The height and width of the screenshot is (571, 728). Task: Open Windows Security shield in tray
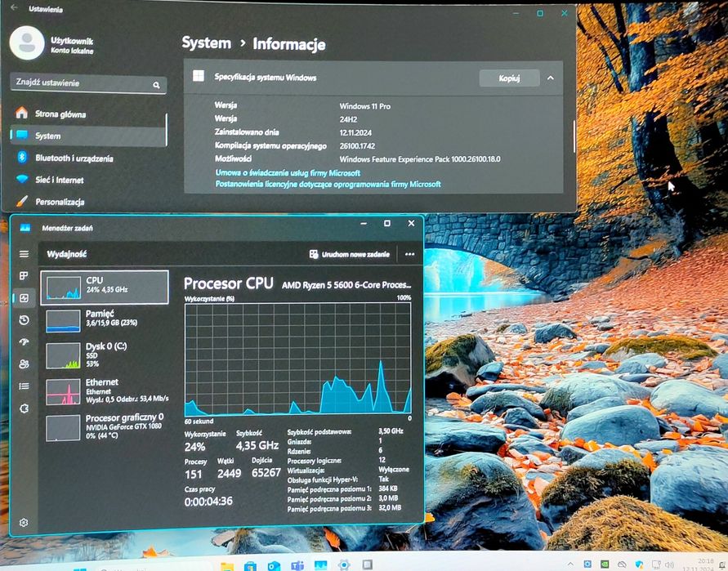[639, 564]
